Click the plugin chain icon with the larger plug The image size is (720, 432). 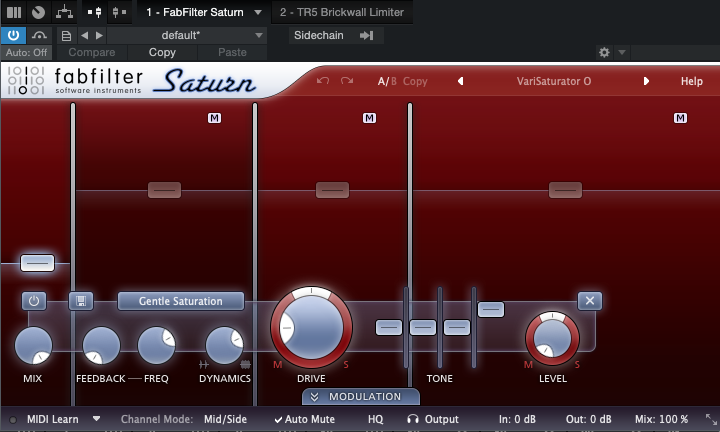point(95,12)
